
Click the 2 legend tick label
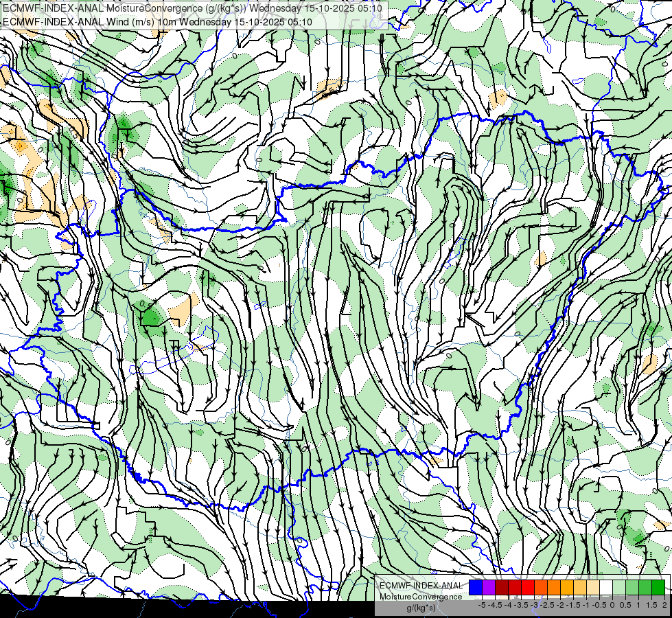click(664, 605)
